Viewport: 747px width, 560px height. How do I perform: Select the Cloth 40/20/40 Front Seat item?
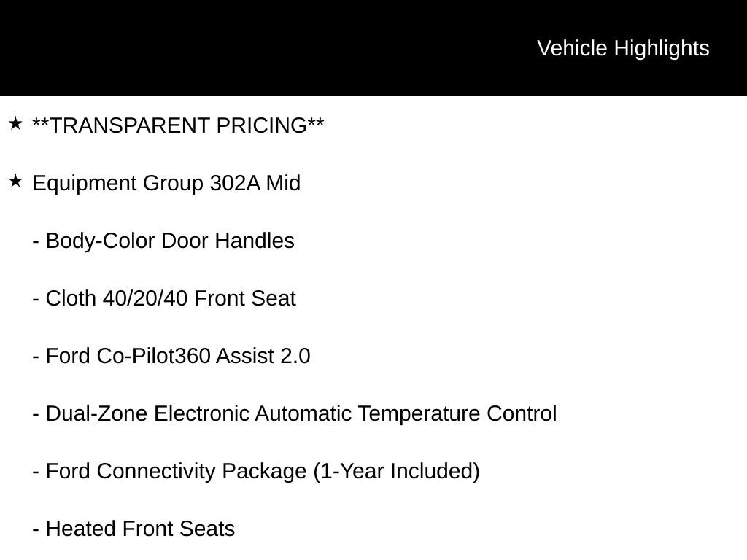pyautogui.click(x=164, y=298)
